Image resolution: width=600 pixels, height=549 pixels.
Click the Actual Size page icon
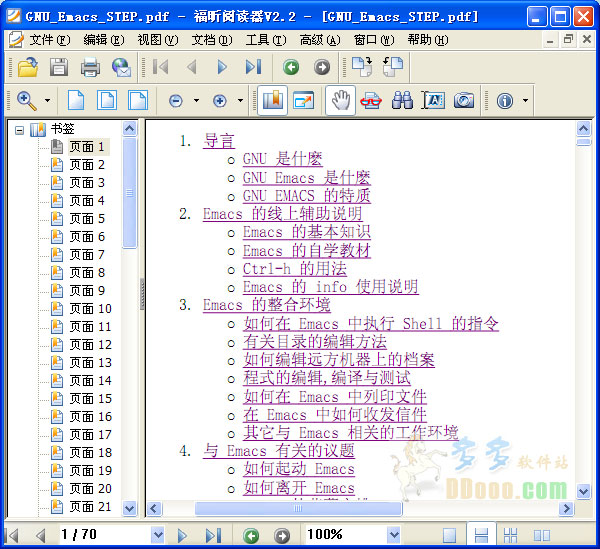(x=76, y=100)
